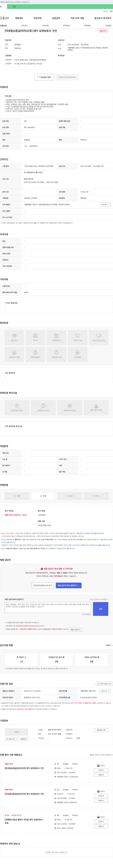This screenshot has width=113, height=868.
Task: Switch to the 우대사항 section tab
Action: click(x=45, y=26)
